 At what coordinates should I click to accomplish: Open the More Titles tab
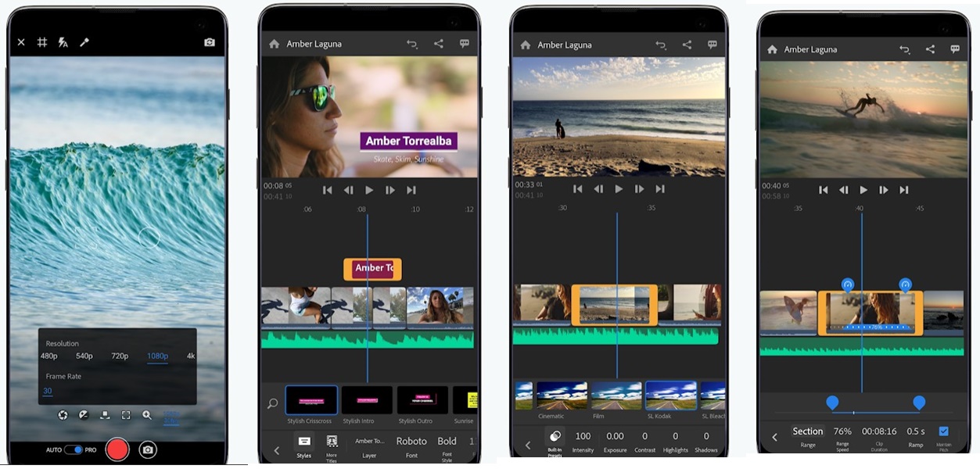pyautogui.click(x=332, y=448)
